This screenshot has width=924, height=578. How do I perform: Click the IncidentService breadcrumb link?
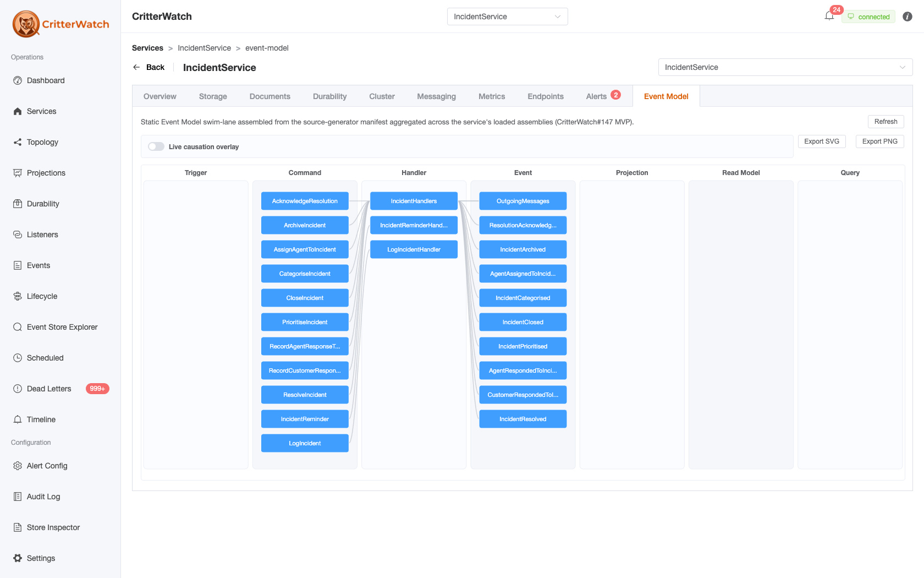[205, 48]
